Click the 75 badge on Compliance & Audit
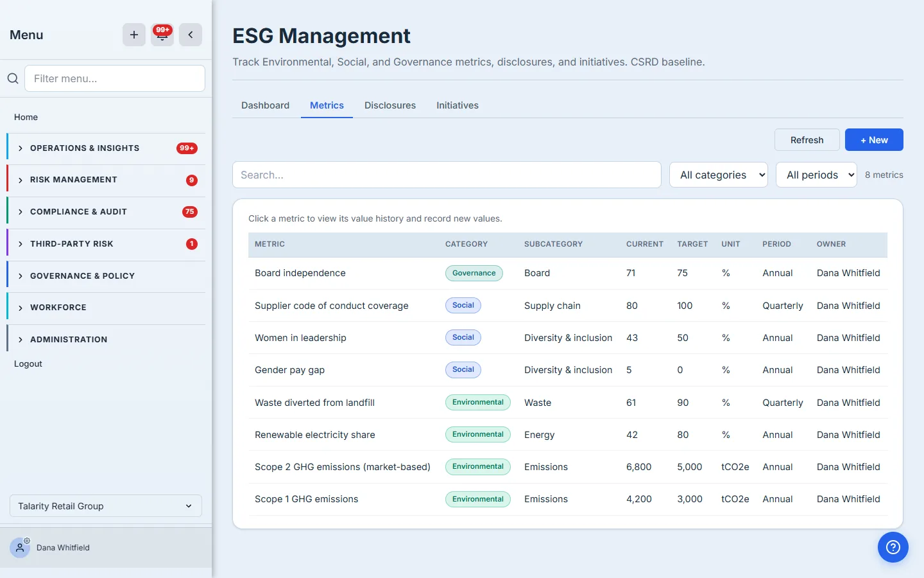Screen dimensions: 924x578 click(190, 212)
